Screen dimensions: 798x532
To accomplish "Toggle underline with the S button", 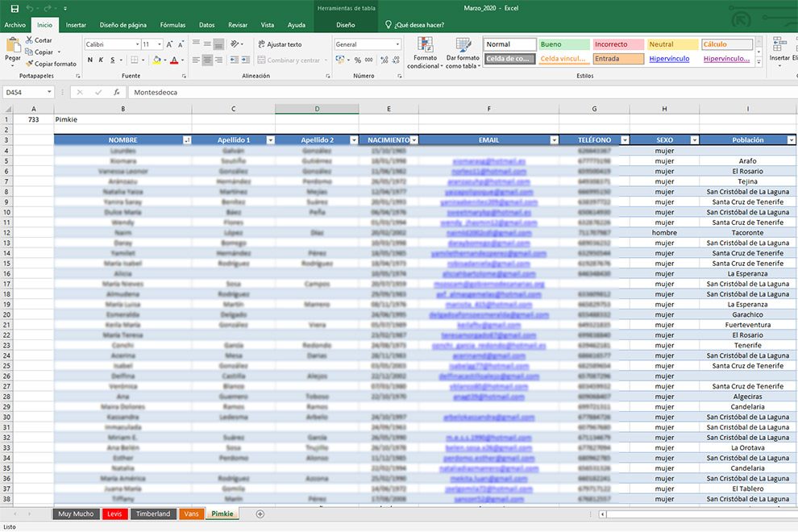I will (x=112, y=60).
